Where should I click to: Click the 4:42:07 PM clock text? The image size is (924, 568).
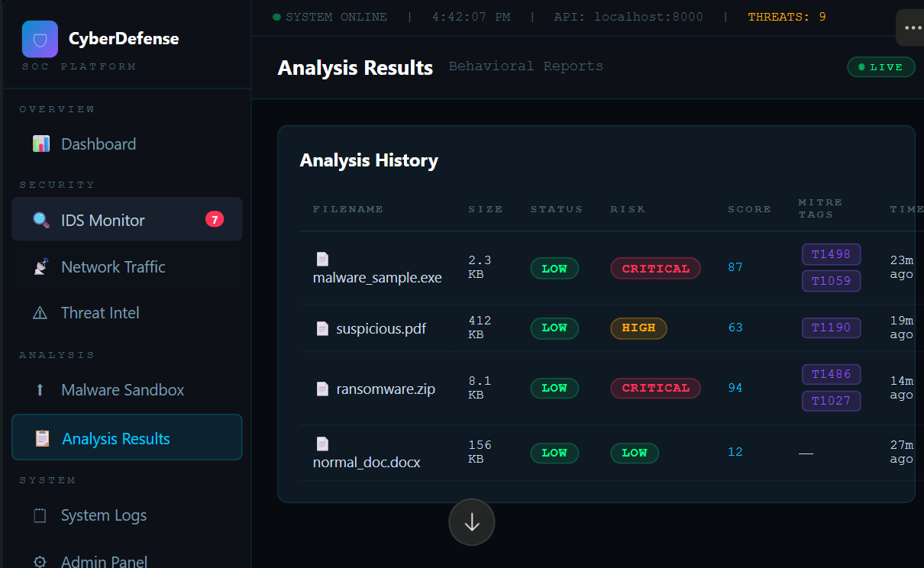[x=471, y=17]
